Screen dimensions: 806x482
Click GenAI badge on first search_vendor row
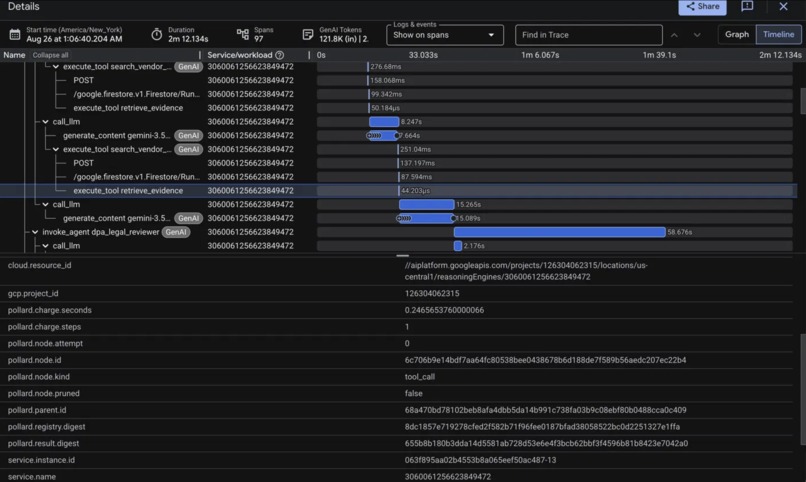point(188,67)
